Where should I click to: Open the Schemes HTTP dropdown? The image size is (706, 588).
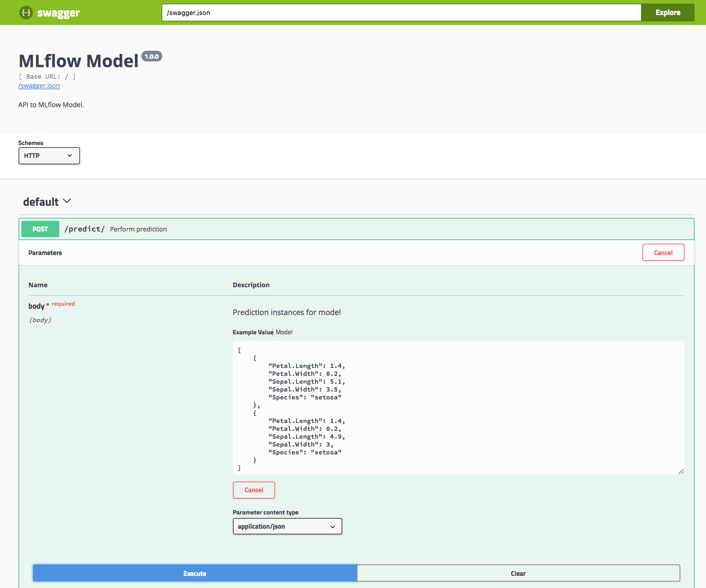[49, 156]
